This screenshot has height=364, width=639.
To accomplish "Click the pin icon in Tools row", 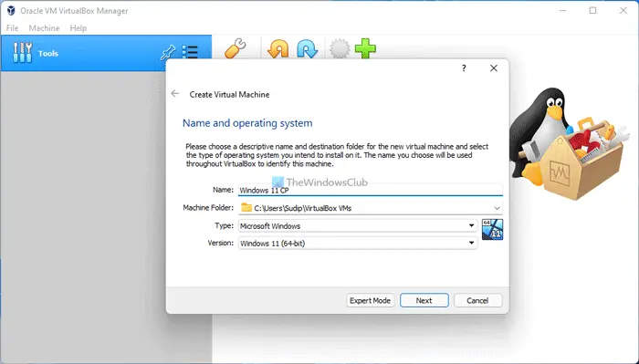I will 167,52.
